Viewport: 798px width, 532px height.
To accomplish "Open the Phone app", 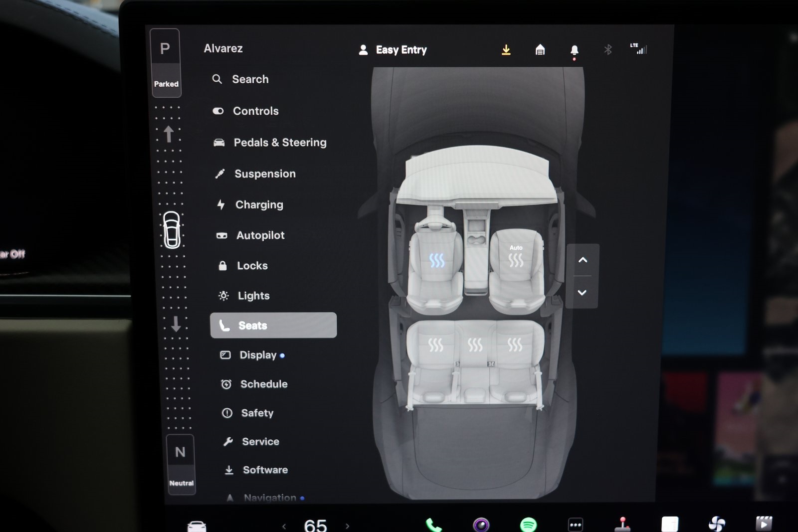I will [433, 525].
